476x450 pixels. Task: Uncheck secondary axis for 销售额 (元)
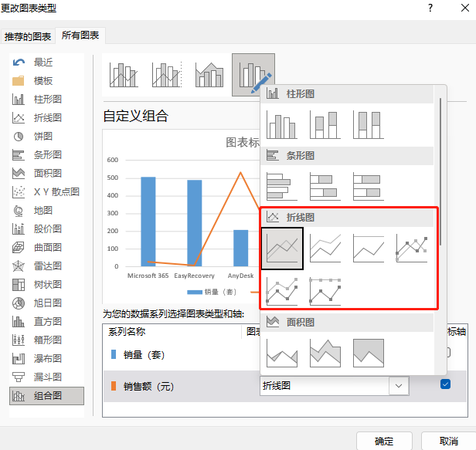click(x=445, y=384)
